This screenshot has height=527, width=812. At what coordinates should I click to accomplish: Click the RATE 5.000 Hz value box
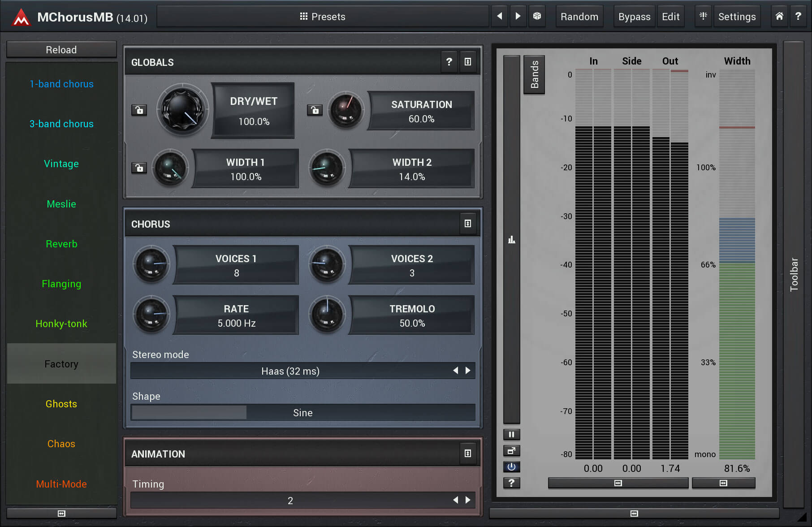click(x=236, y=315)
